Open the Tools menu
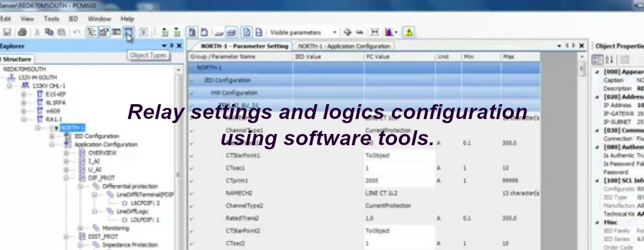 [51, 18]
